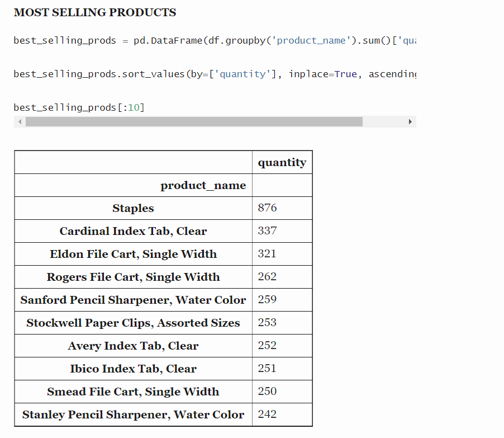Image resolution: width=504 pixels, height=438 pixels.
Task: Click the 'Ibico Index Tab, Clear' label
Action: click(133, 369)
